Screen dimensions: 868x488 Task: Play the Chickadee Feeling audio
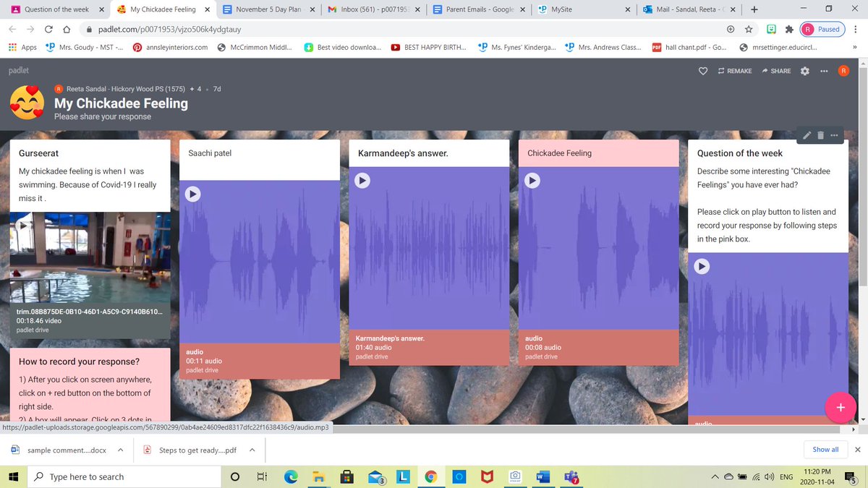pyautogui.click(x=532, y=181)
